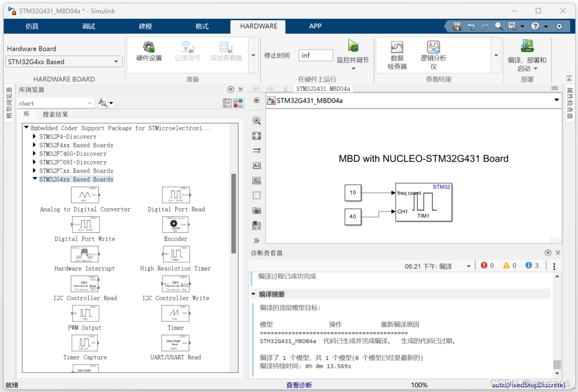Switch to the 调试 ribbon tab
Image resolution: width=578 pixels, height=392 pixels.
coord(89,26)
